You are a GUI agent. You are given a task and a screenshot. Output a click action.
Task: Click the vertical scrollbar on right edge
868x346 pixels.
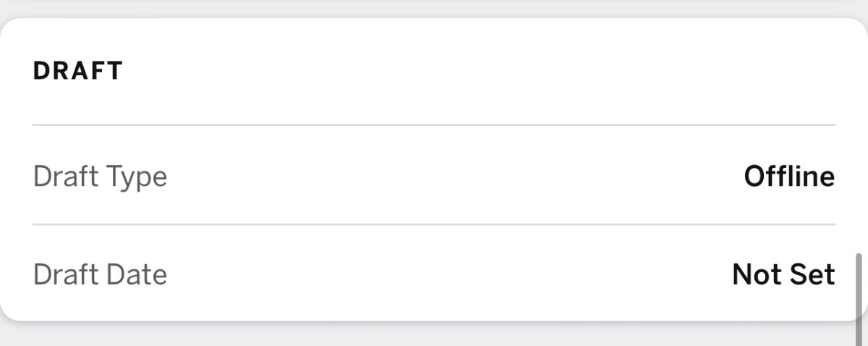859,297
